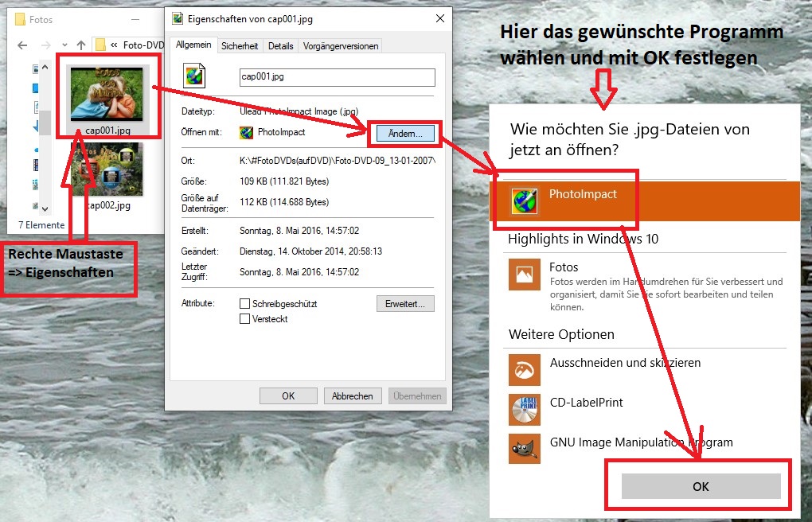Select the GNU Image Manipulation Program icon
The width and height of the screenshot is (812, 522).
point(524,449)
